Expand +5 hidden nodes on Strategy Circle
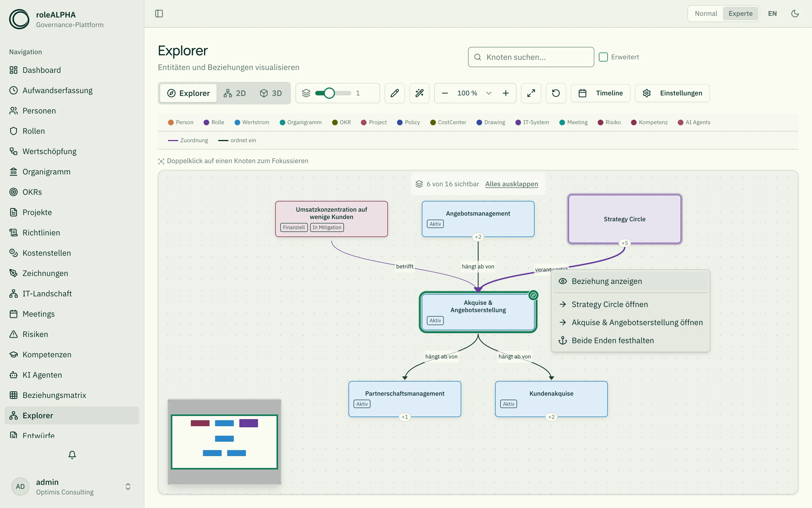Viewport: 812px width, 508px height. [625, 243]
